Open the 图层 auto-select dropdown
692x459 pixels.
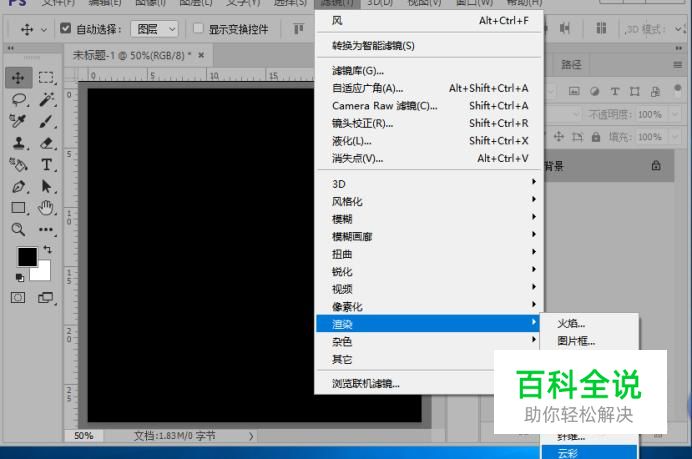point(154,29)
